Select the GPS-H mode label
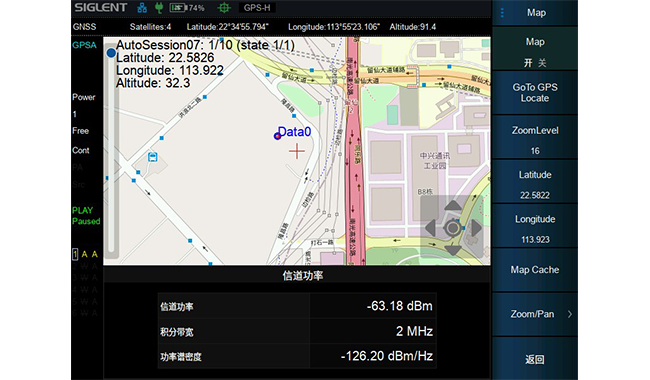The image size is (650, 380). pos(257,7)
